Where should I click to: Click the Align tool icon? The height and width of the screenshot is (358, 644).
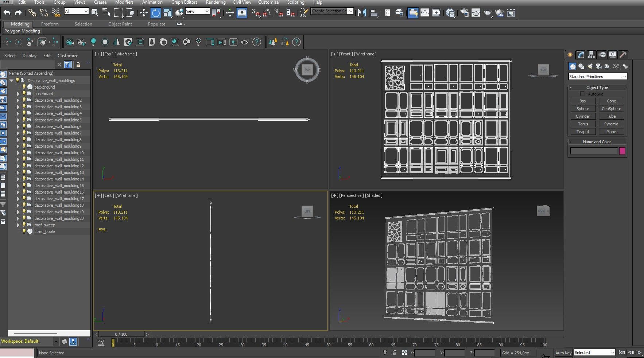[x=373, y=13]
